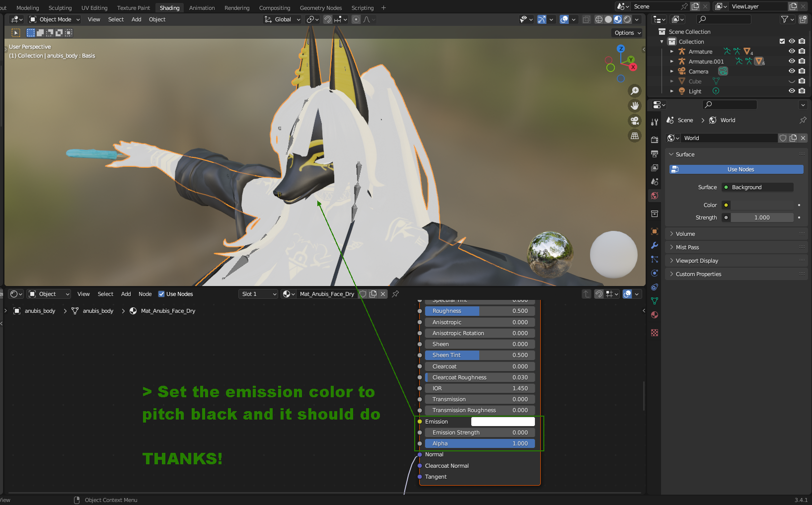Open the Render properties tab icon
The width and height of the screenshot is (812, 505).
(x=655, y=140)
